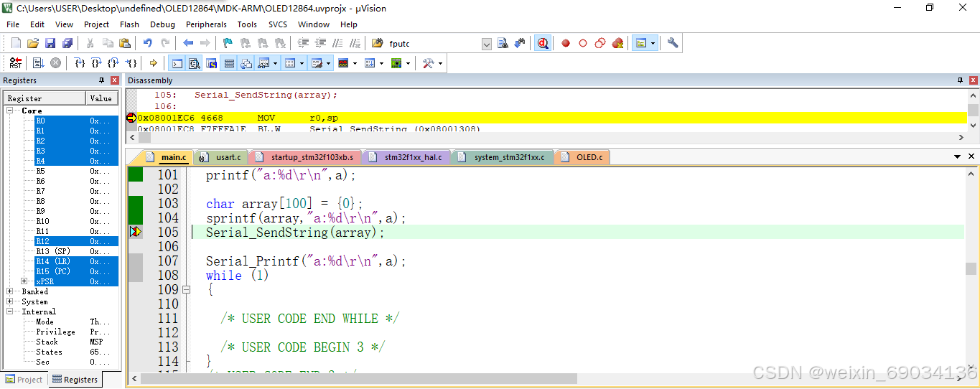The height and width of the screenshot is (389, 980).
Task: Comment the selected lines
Action: pyautogui.click(x=337, y=43)
